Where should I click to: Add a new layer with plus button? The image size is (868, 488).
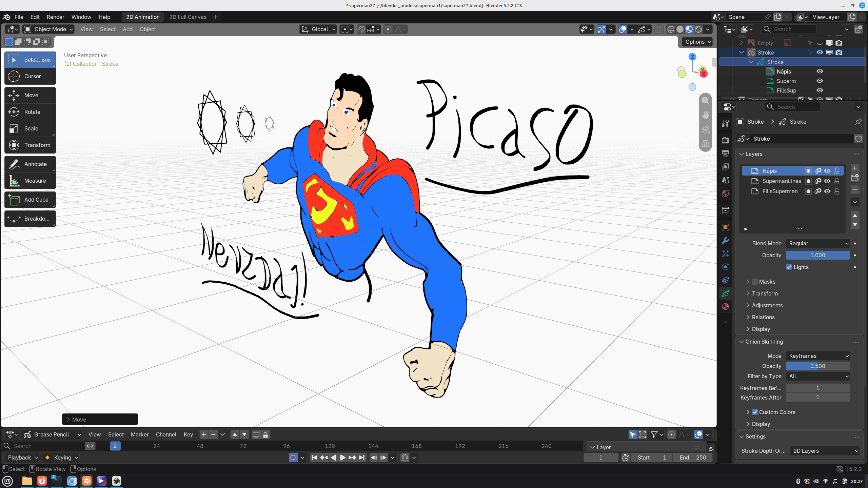tap(855, 168)
